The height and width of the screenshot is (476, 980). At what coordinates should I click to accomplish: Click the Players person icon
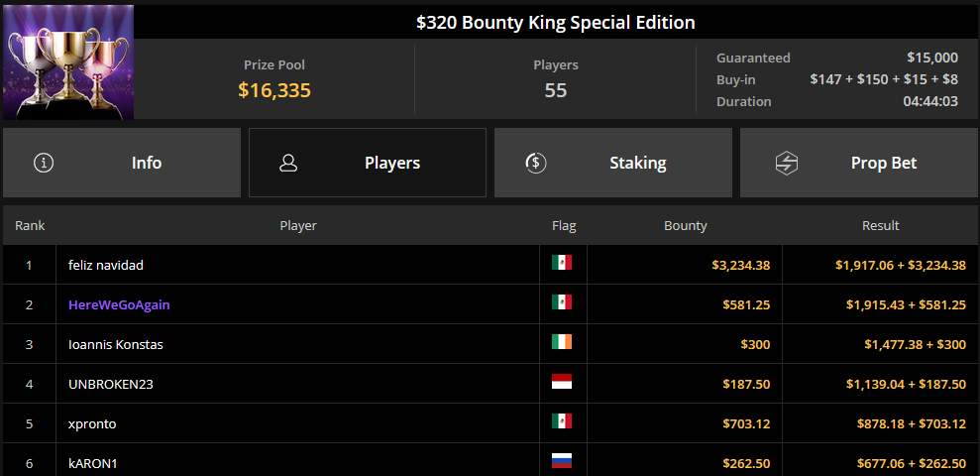click(288, 164)
